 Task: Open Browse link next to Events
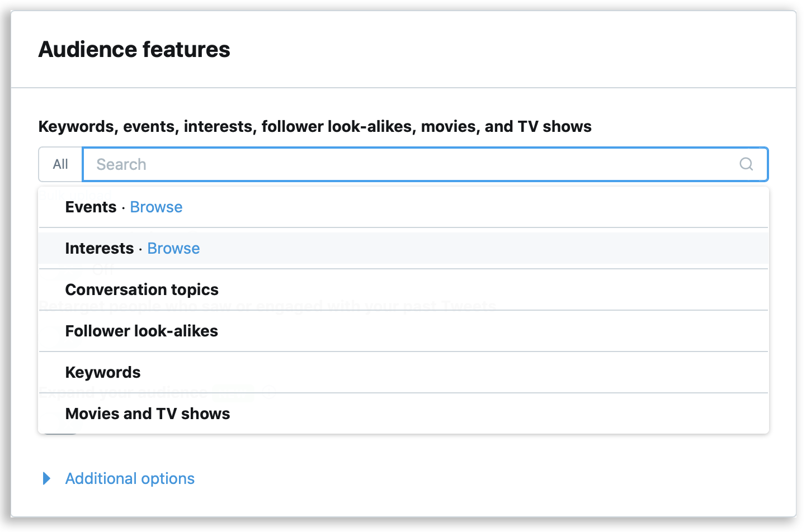[156, 207]
